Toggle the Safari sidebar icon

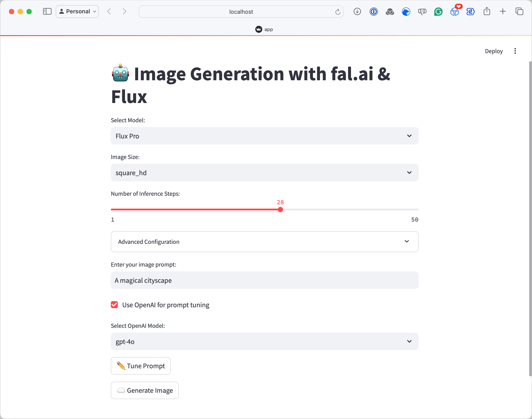pos(47,12)
